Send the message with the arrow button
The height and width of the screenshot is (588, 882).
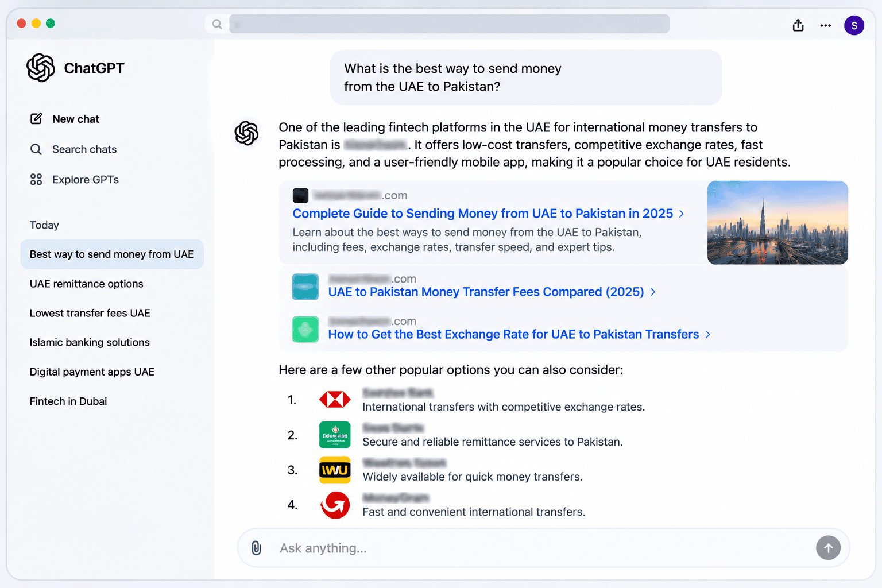tap(828, 548)
